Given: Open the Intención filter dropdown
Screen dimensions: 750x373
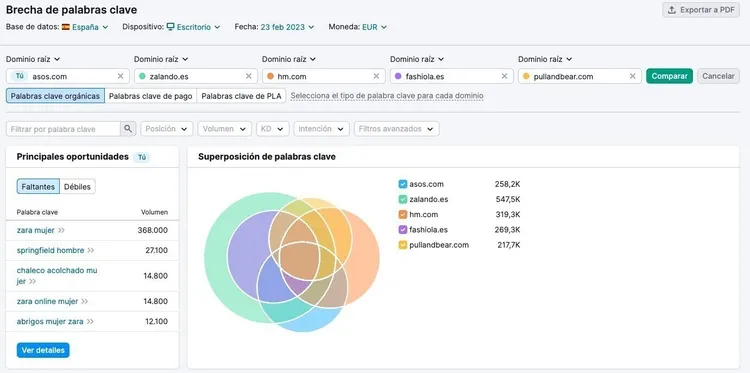Looking at the screenshot, I should [321, 129].
